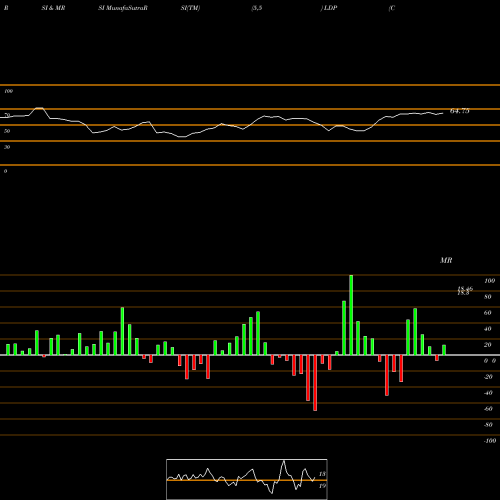Image resolution: width=500 pixels, height=500 pixels.
Task: Click the 19 value in mini chart
Action: (322, 486)
